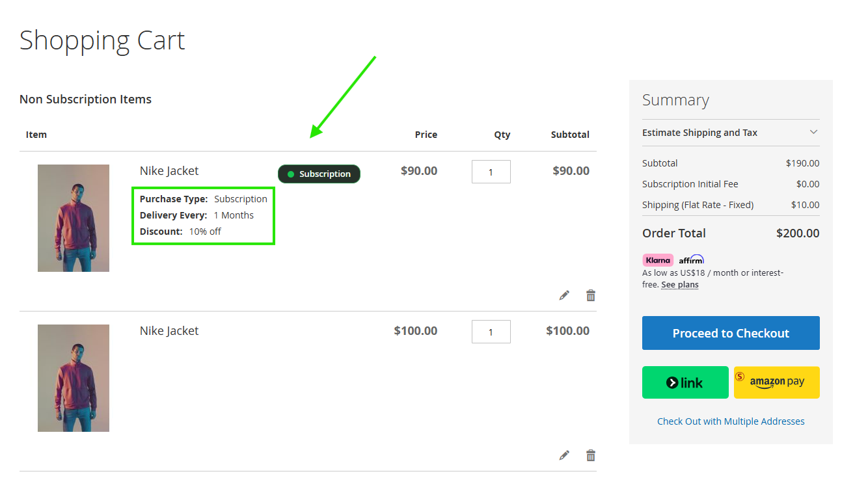
Task: Click the Item column header
Action: tap(36, 135)
